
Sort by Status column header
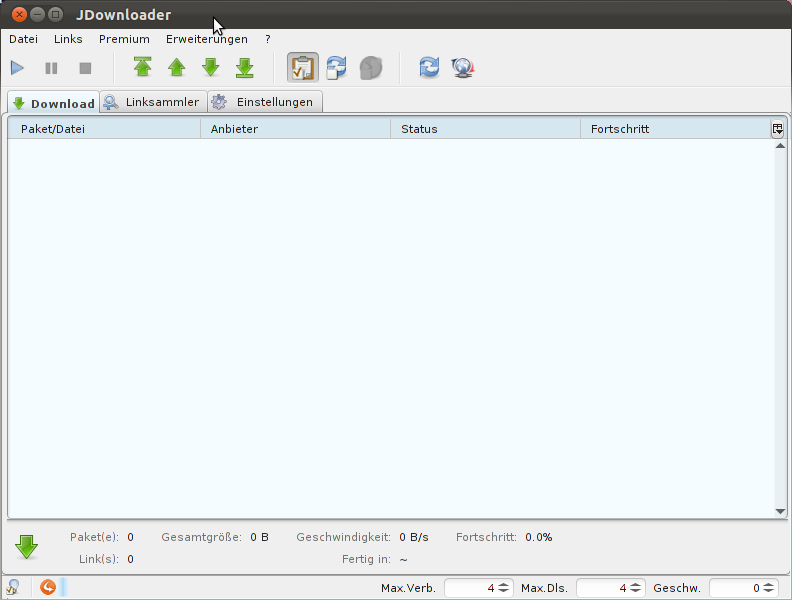485,129
